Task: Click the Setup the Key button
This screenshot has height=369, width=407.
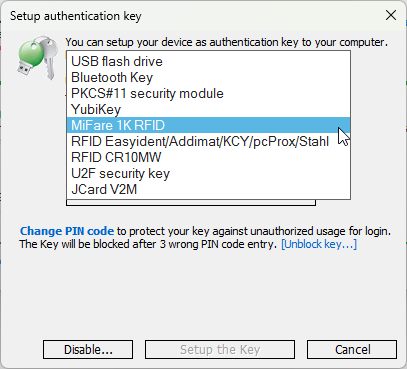Action: 220,350
